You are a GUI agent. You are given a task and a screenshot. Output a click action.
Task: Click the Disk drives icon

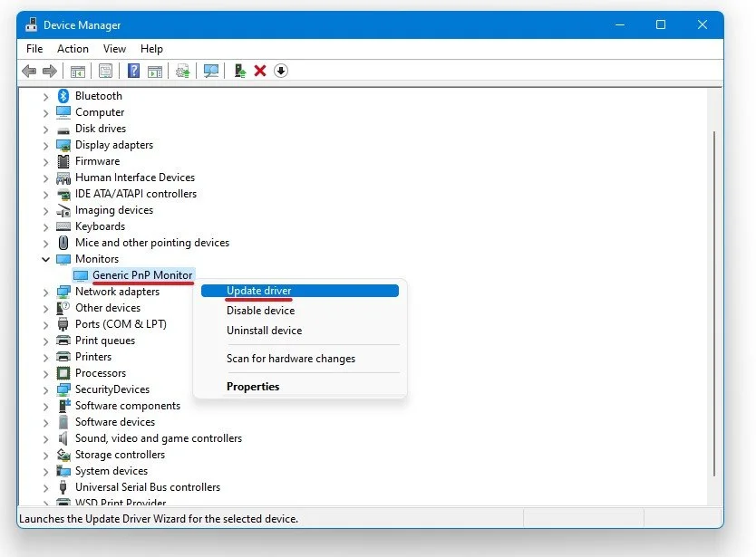63,130
